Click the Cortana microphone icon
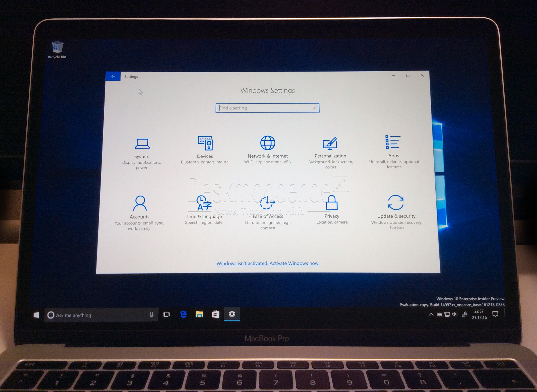 [152, 315]
